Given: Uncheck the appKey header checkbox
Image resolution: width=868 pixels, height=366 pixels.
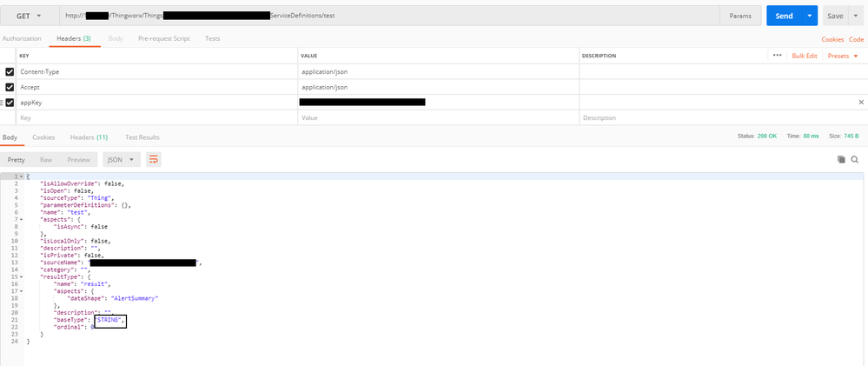Looking at the screenshot, I should point(10,103).
